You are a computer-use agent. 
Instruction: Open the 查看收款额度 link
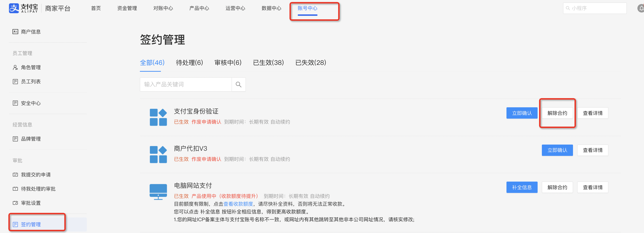click(238, 204)
